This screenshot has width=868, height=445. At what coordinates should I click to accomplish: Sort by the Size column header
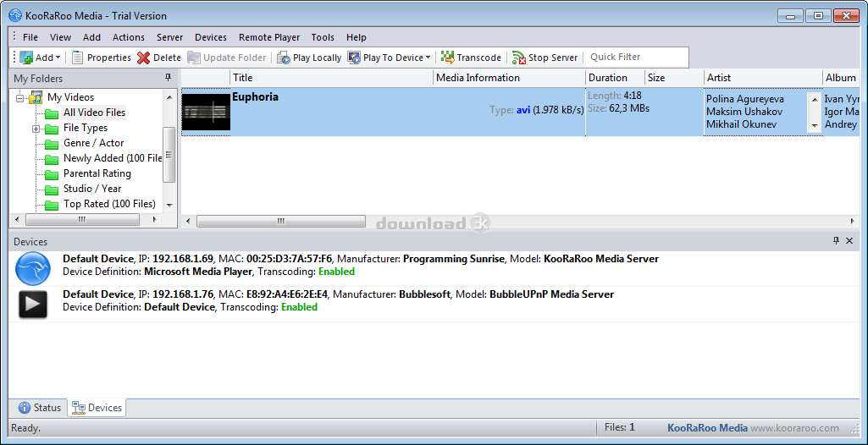(674, 78)
